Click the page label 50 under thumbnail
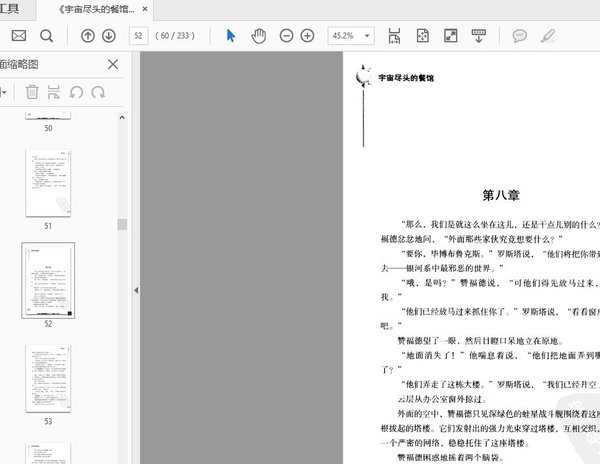This screenshot has height=464, width=600. [x=48, y=128]
